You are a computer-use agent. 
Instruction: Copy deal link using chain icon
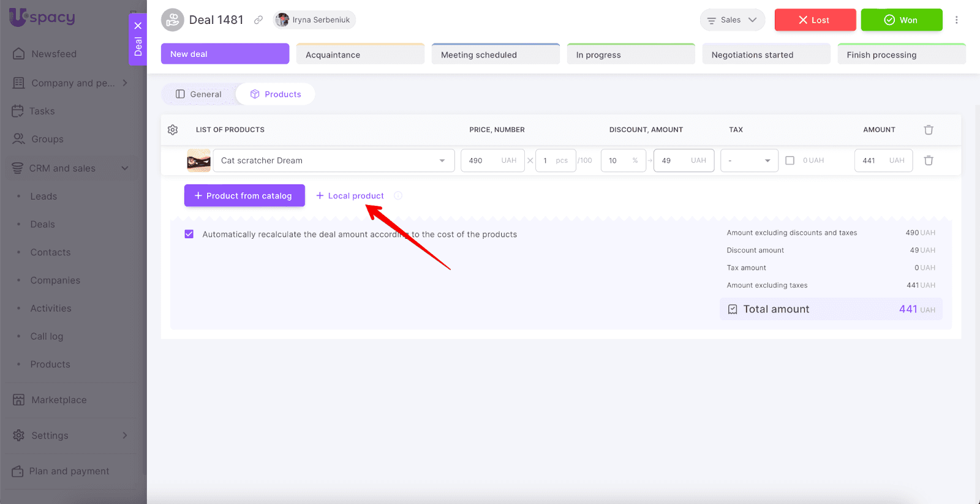(258, 20)
